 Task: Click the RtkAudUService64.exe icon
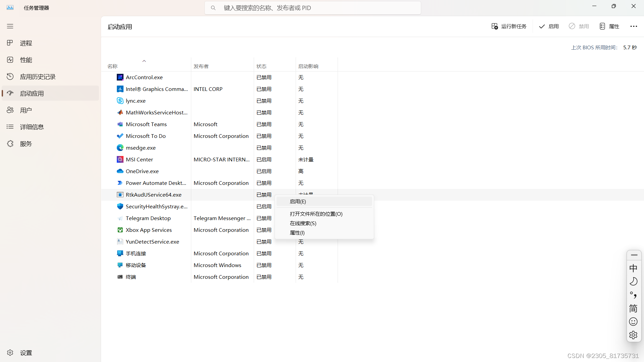[x=120, y=195]
